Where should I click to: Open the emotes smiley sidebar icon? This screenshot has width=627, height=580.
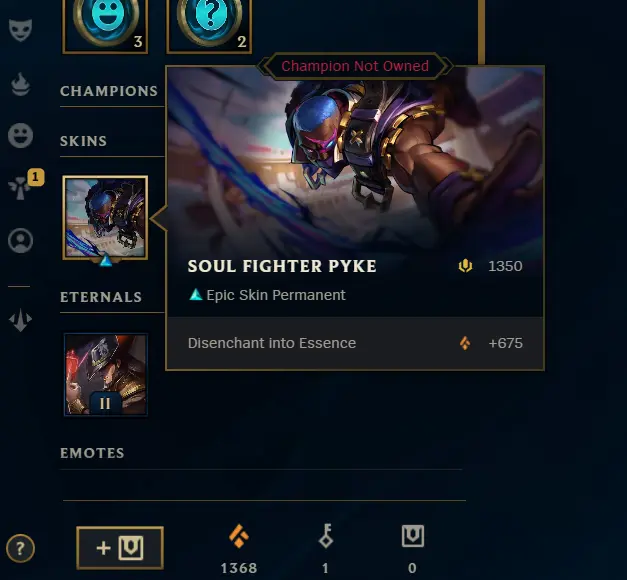pyautogui.click(x=20, y=136)
